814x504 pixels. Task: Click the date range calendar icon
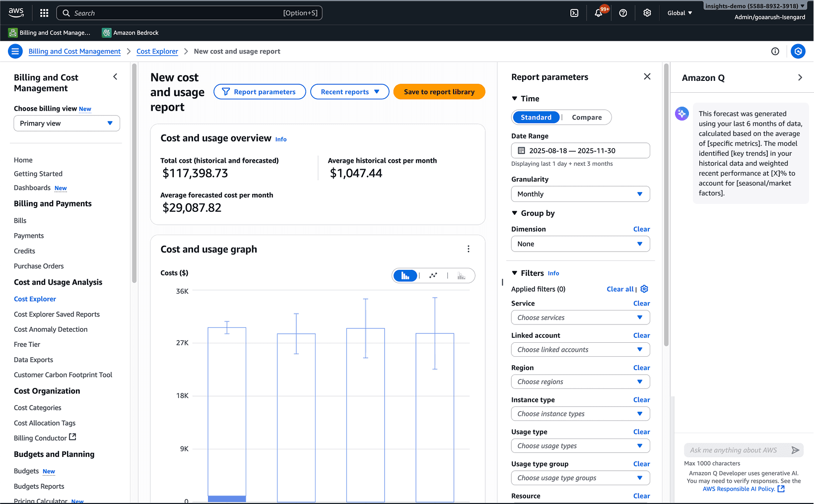(x=522, y=150)
